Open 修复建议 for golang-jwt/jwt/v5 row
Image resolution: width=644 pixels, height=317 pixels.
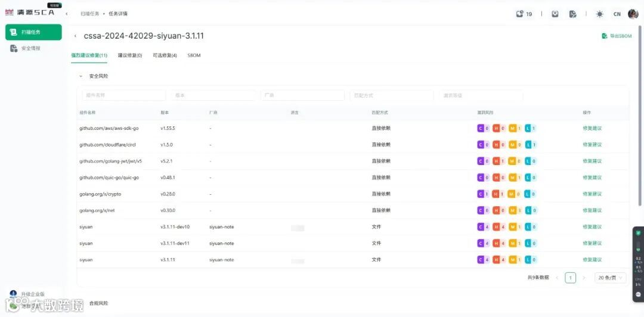tap(592, 161)
